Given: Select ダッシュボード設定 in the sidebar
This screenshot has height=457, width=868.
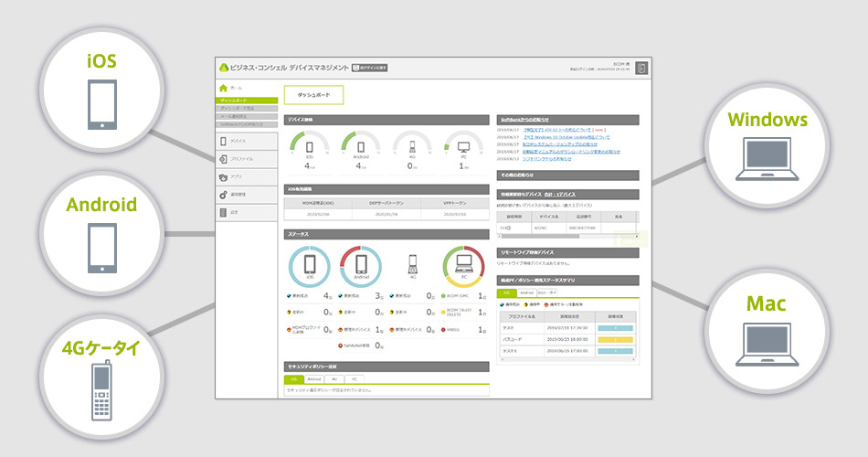Looking at the screenshot, I should point(247,109).
